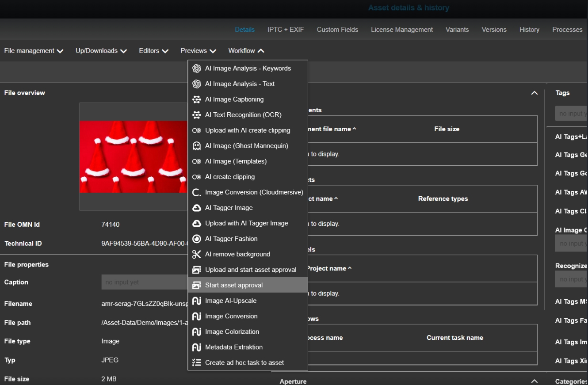This screenshot has width=588, height=385.
Task: Click the Image AI-Upscale icon
Action: tap(197, 301)
